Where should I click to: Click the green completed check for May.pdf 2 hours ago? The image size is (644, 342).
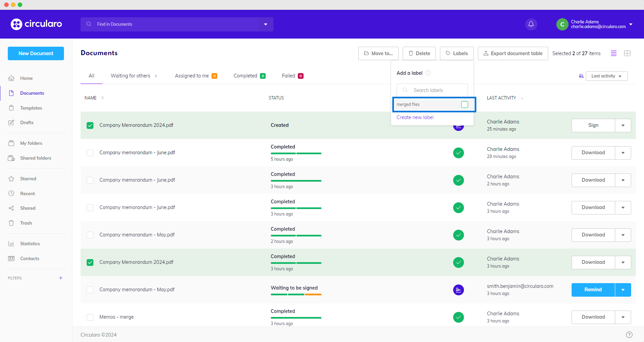[x=458, y=235]
